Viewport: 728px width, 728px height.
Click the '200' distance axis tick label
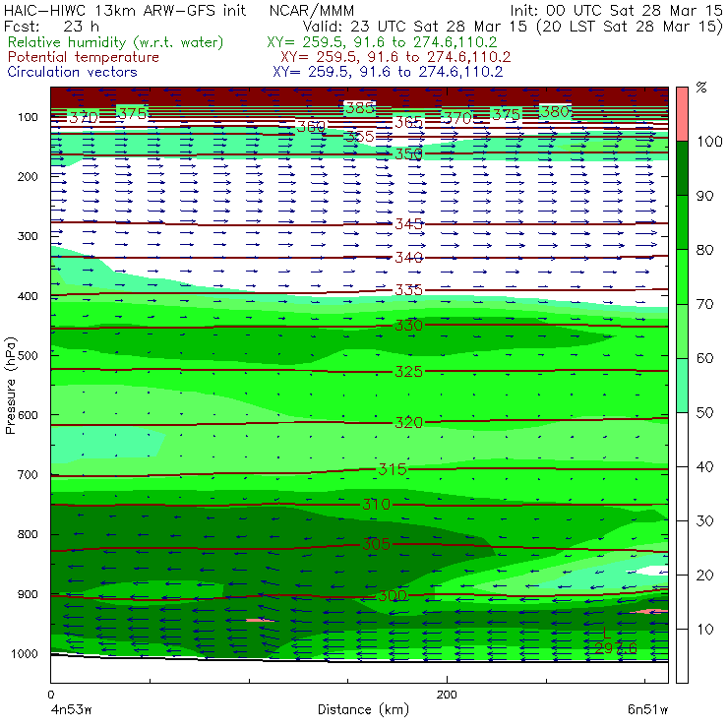click(447, 695)
